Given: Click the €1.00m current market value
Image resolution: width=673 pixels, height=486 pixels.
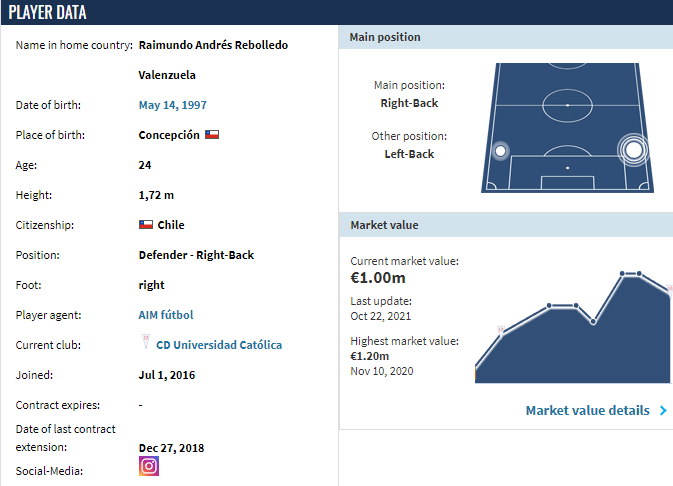Looking at the screenshot, I should (378, 278).
